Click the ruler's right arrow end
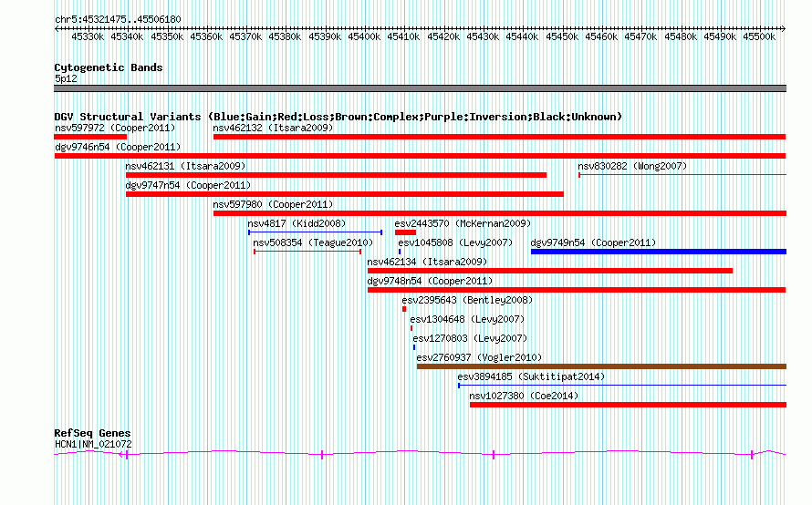This screenshot has width=812, height=505. click(x=784, y=28)
